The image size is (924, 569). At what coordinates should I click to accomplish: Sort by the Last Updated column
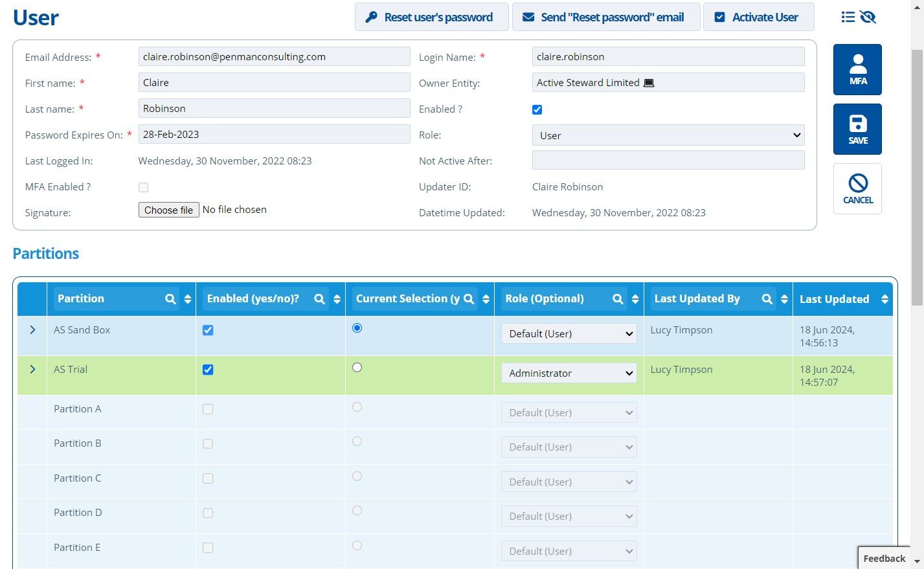(x=885, y=299)
